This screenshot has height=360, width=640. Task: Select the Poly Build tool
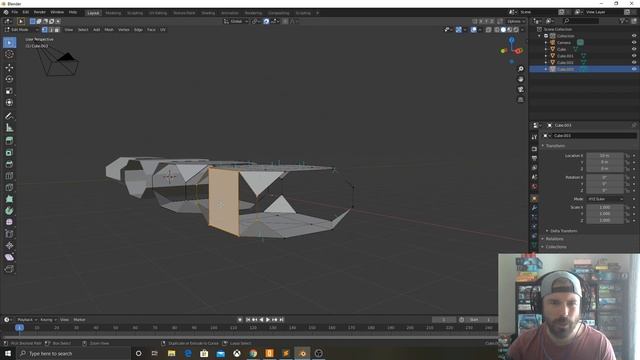[9, 199]
